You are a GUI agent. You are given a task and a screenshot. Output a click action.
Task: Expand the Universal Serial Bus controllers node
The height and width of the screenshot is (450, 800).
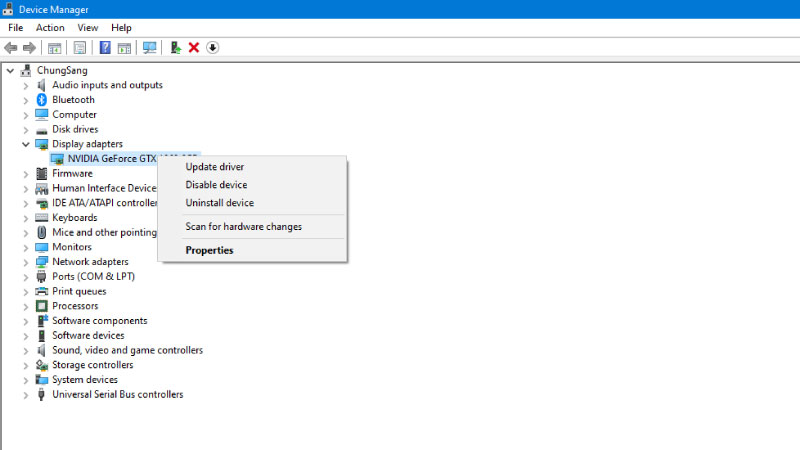click(26, 395)
